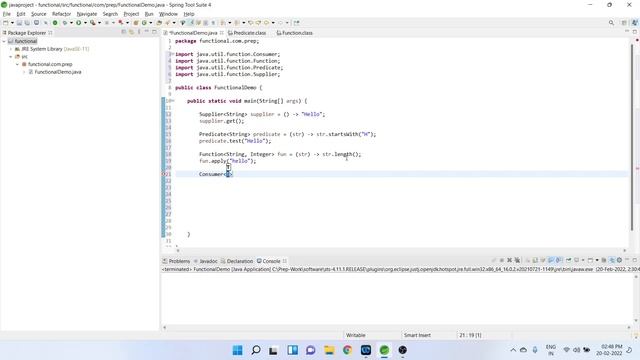Create a new Java class from toolbar
Viewport: 640px width, 360px height.
pos(144,22)
